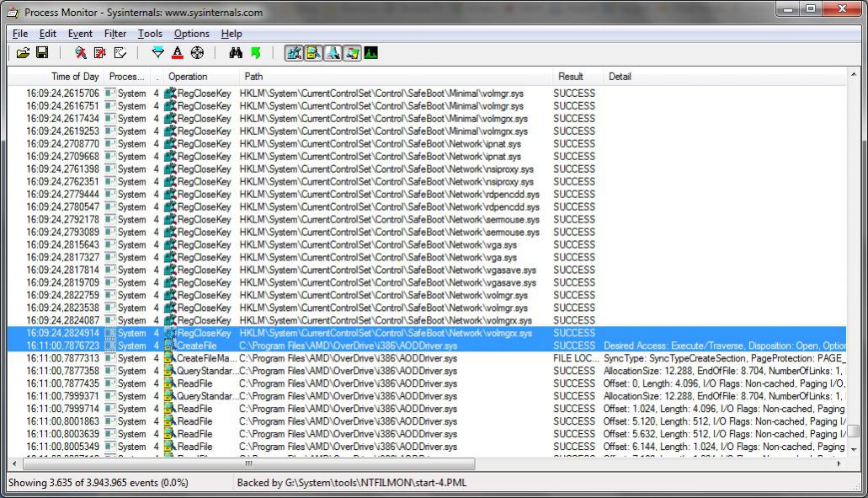Select the row at time 16:09:24,2761398

(427, 169)
